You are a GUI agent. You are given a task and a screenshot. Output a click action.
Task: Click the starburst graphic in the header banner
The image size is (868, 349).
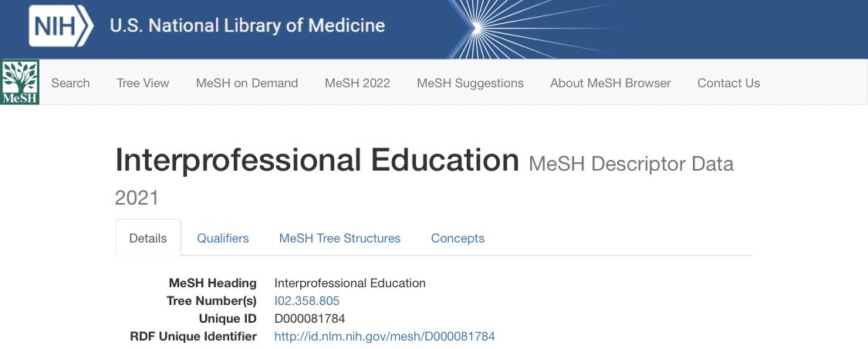coord(476,28)
